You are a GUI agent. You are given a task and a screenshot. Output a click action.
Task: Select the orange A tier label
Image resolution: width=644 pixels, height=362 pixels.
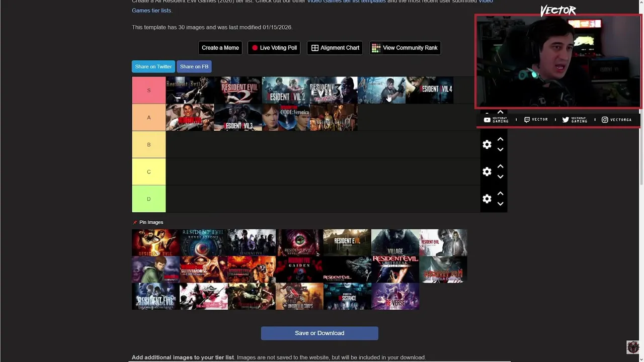148,117
